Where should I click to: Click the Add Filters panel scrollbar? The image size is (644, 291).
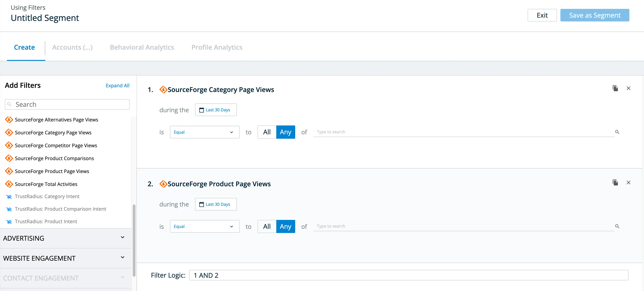pyautogui.click(x=134, y=240)
